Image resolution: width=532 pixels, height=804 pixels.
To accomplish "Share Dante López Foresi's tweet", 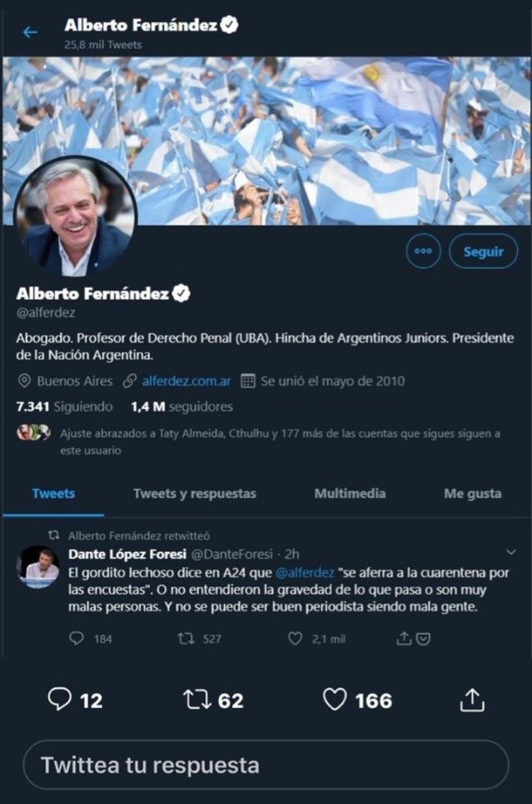I will click(x=403, y=638).
